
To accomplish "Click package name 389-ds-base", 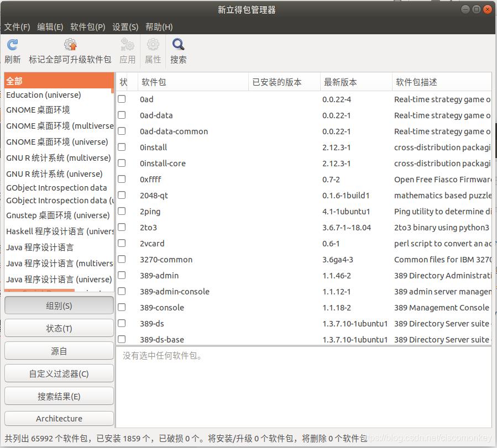I will coord(162,339).
